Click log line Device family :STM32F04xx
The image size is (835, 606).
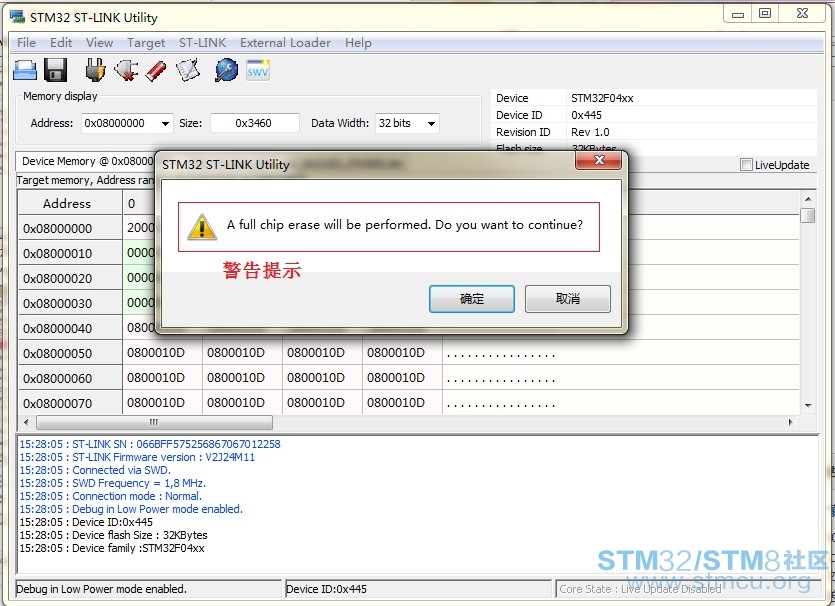coord(112,548)
